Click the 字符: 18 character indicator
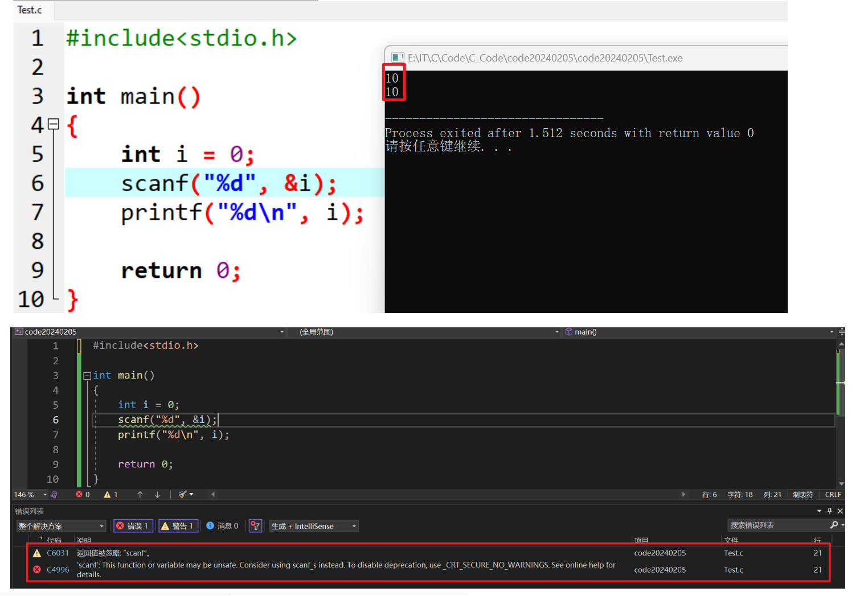This screenshot has height=596, width=868. (x=740, y=495)
